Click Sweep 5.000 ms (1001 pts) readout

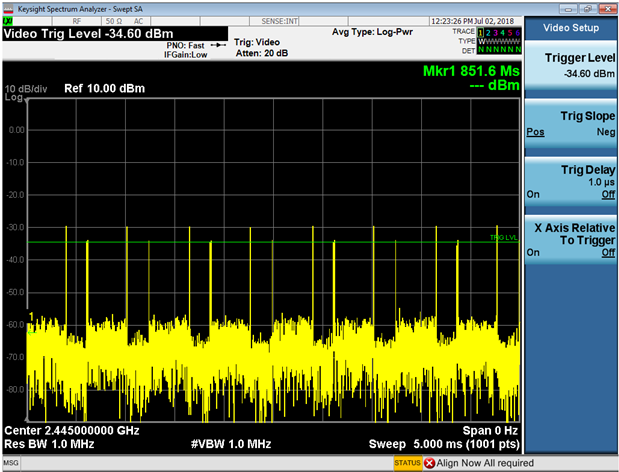(444, 444)
